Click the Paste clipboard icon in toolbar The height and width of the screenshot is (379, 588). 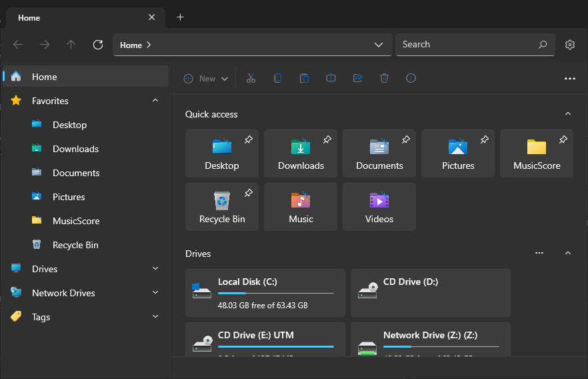coord(304,78)
